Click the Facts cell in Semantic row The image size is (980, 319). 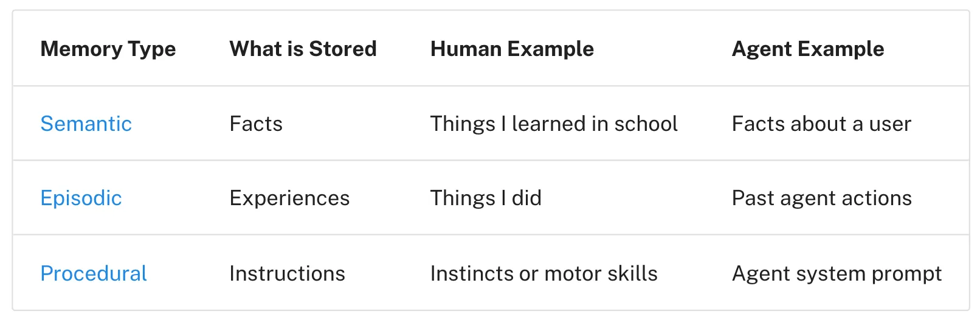point(256,124)
